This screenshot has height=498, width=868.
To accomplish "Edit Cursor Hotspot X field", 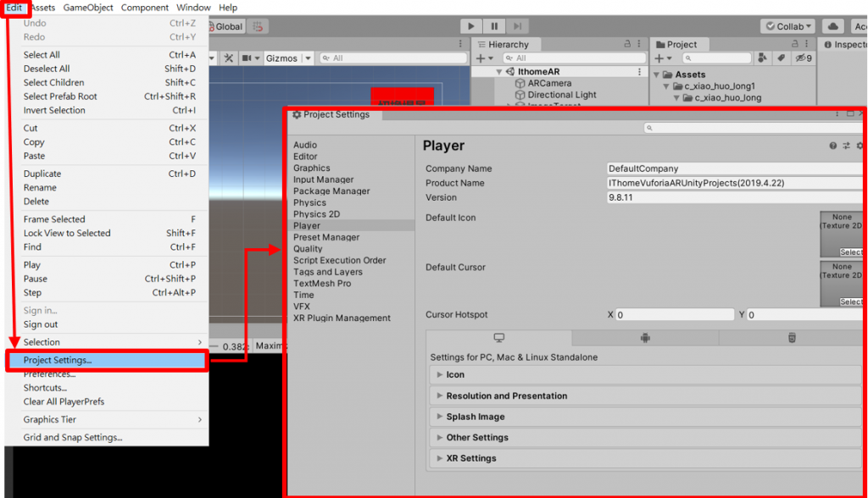I will click(x=675, y=315).
